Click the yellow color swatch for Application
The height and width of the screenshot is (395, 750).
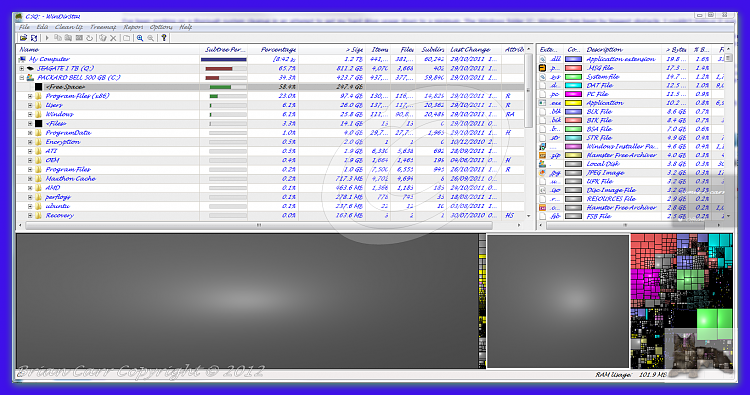pos(574,103)
